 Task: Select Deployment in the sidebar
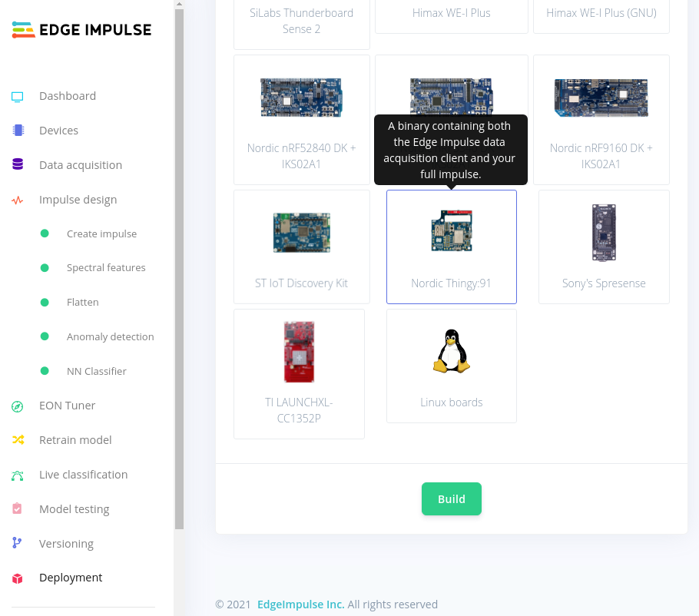pos(71,578)
